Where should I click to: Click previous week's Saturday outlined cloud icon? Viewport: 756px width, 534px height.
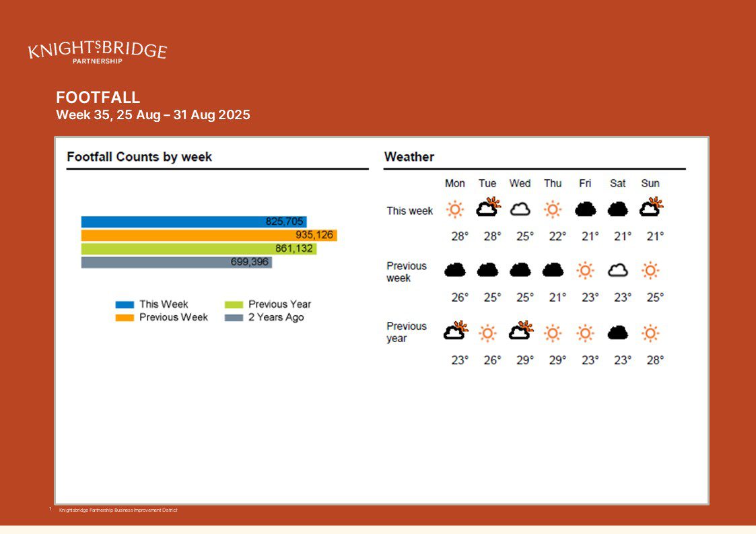click(618, 270)
